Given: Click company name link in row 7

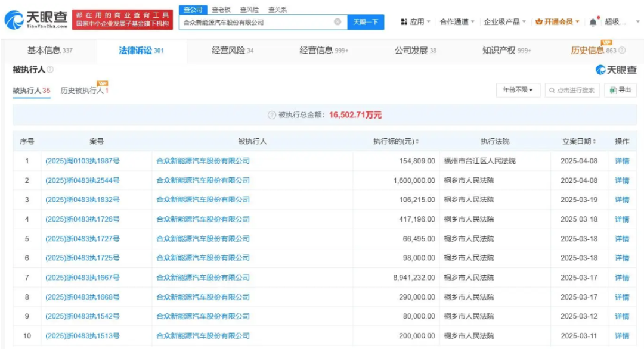Looking at the screenshot, I should (203, 278).
